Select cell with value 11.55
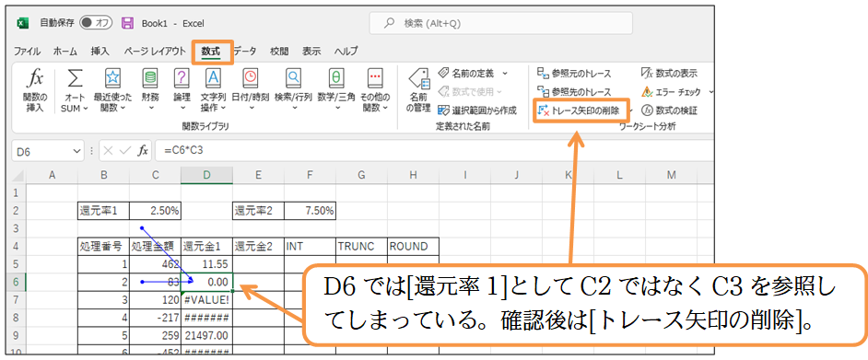Viewport: 868px width, 360px height. (x=207, y=263)
